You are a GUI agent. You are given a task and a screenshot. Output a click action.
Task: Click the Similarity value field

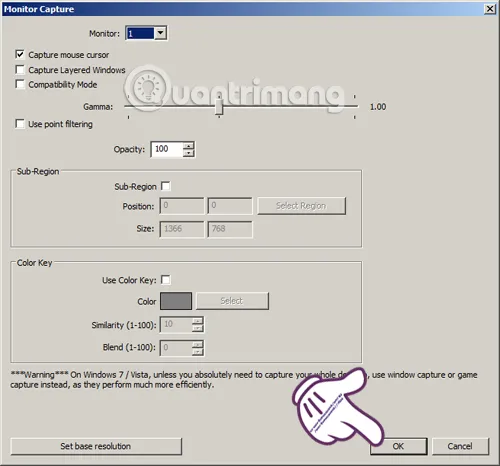(176, 325)
